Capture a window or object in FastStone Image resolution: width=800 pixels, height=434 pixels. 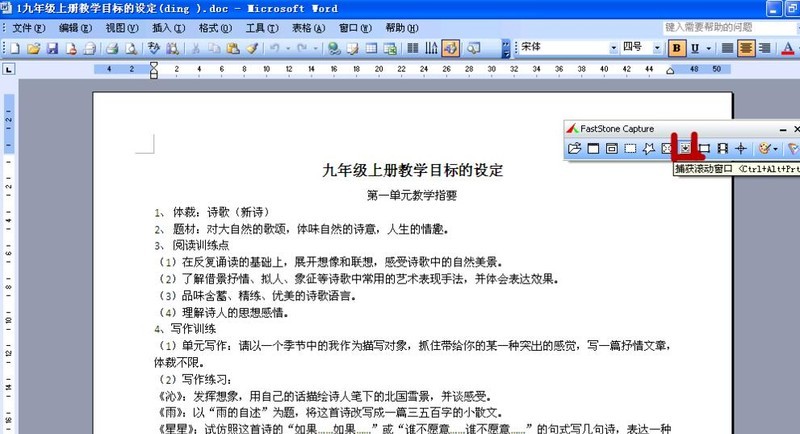click(x=612, y=148)
